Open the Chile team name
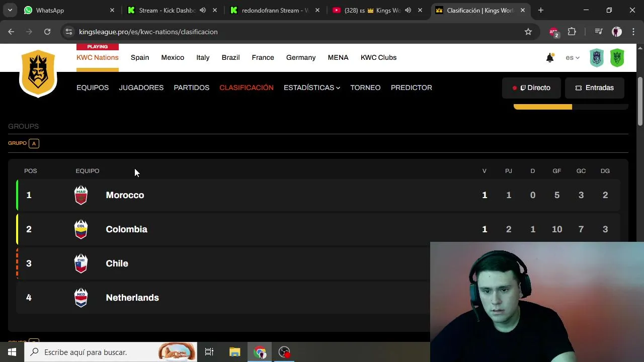The width and height of the screenshot is (644, 362). click(x=117, y=263)
